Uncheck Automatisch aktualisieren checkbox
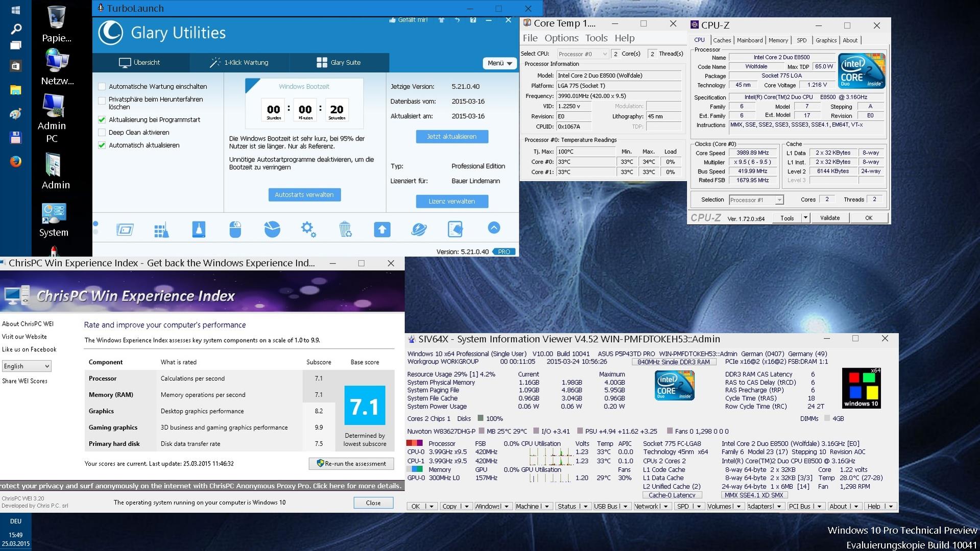Viewport: 980px width, 551px height. 102,146
